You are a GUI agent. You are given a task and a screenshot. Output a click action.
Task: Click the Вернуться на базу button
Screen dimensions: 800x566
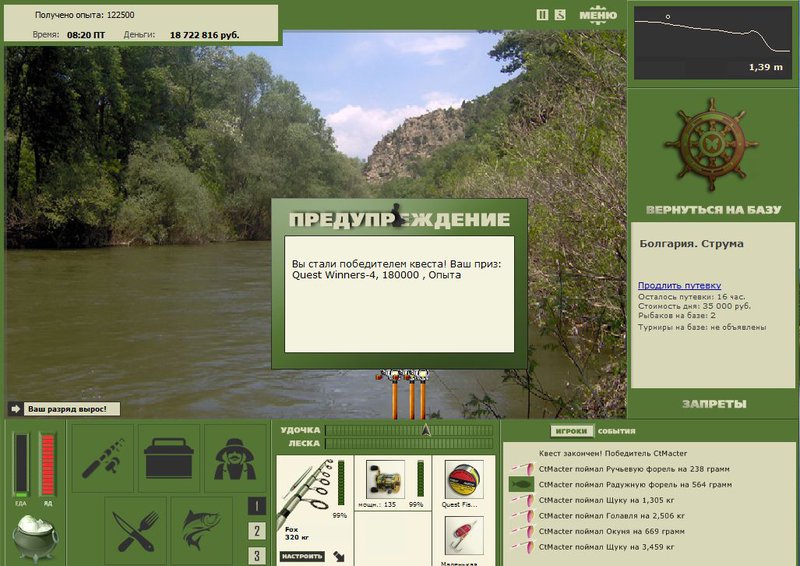pos(713,210)
